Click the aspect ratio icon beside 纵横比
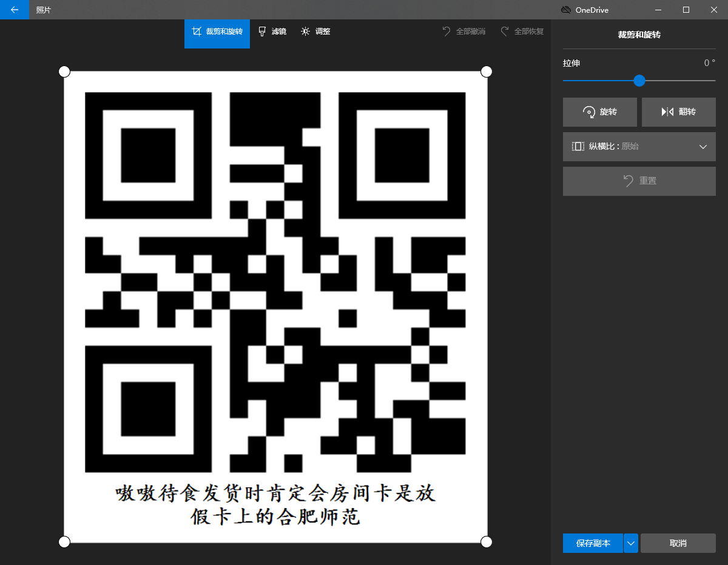 [x=578, y=146]
